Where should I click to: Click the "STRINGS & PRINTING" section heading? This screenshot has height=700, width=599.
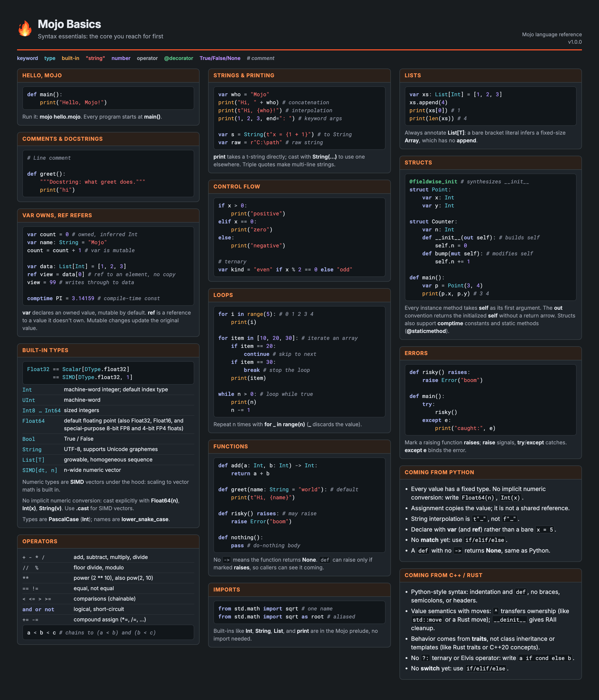pyautogui.click(x=244, y=75)
